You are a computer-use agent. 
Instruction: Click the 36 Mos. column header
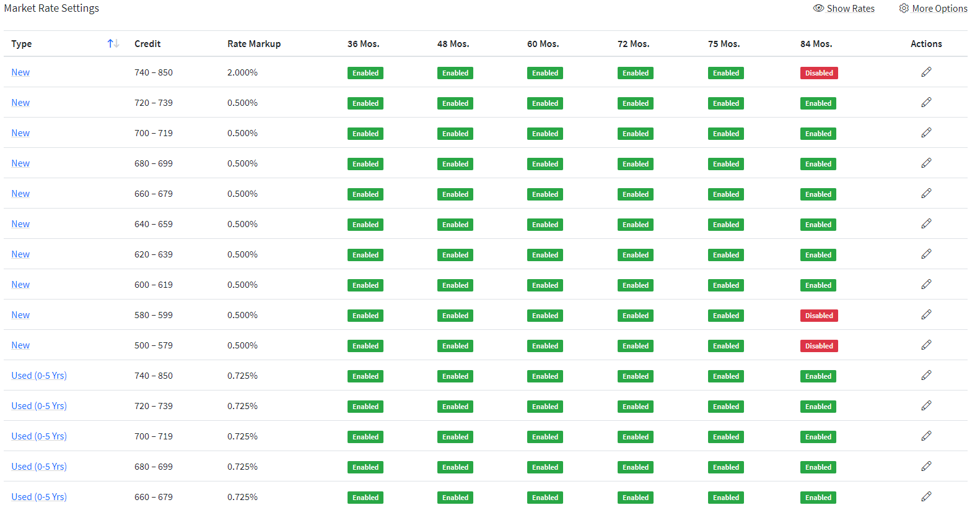(364, 44)
